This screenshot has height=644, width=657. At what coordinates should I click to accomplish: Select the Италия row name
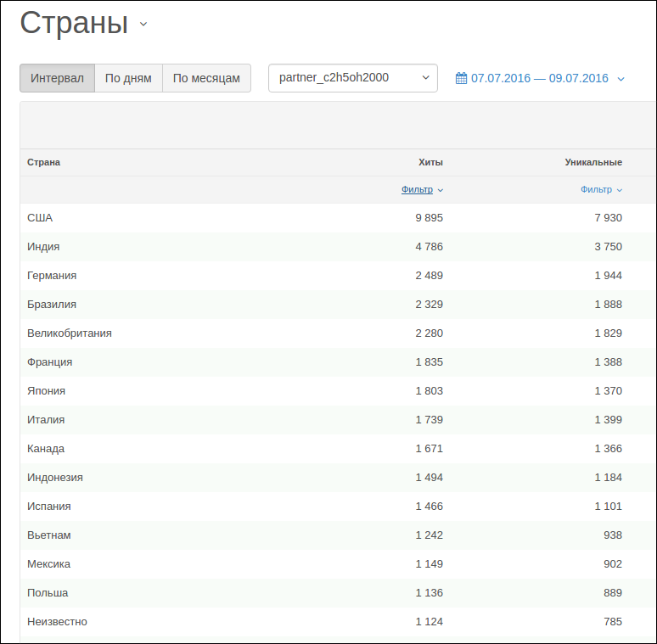(46, 420)
